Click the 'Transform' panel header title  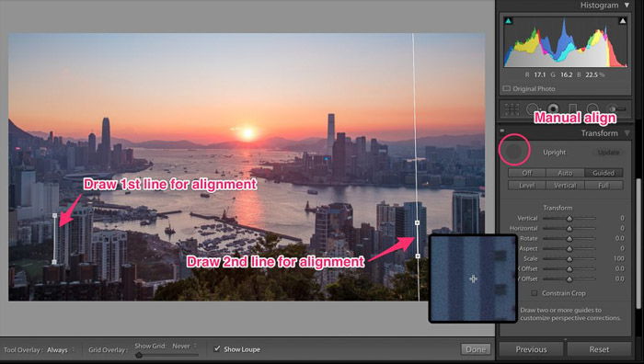599,133
